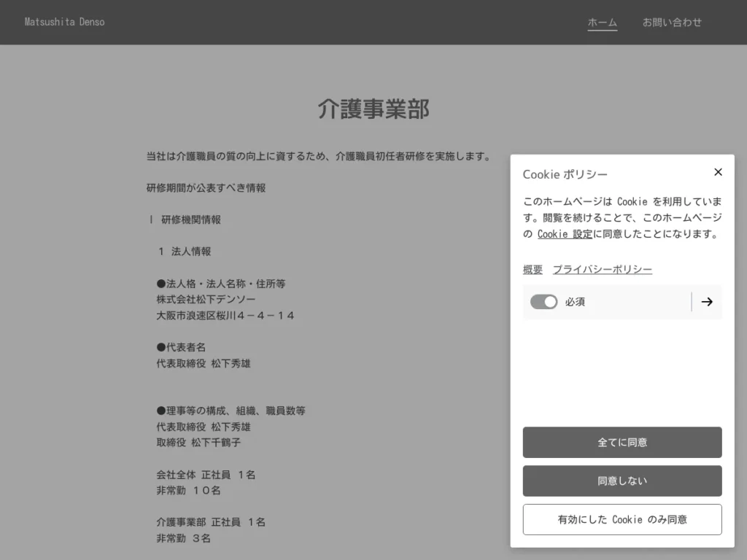Click the text 非常勤 １０名

189,491
